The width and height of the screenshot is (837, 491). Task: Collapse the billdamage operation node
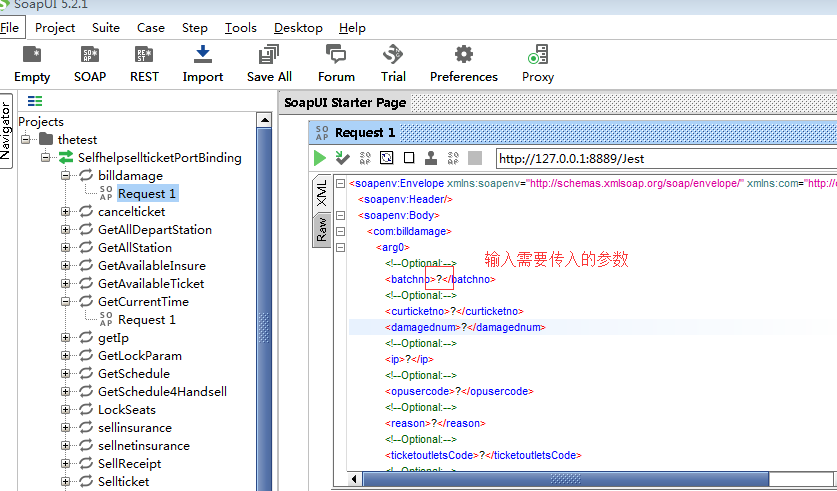65,176
